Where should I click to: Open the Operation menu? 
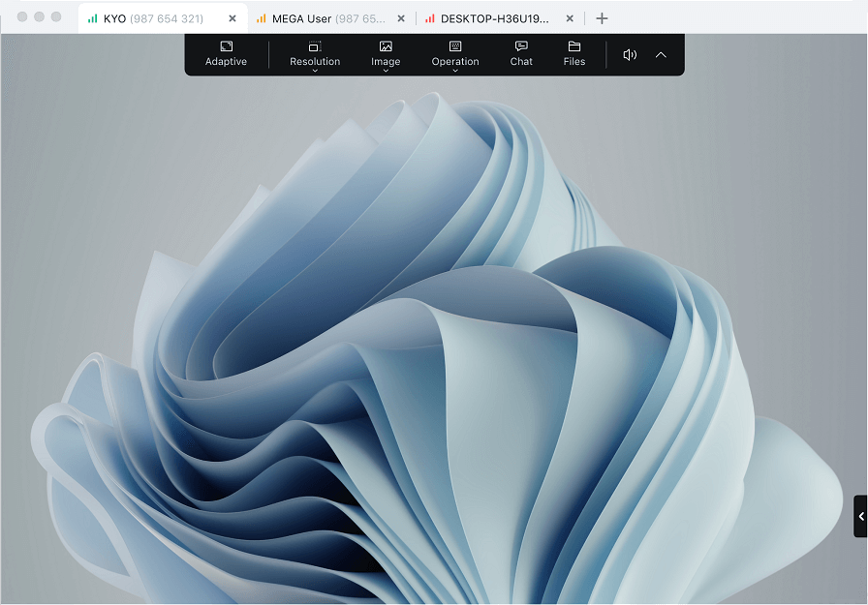pyautogui.click(x=455, y=55)
